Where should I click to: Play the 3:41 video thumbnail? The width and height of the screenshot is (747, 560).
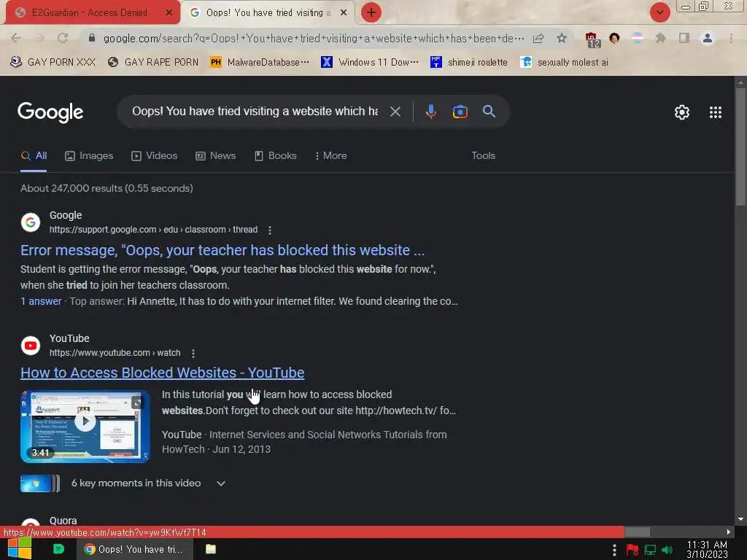pyautogui.click(x=85, y=426)
